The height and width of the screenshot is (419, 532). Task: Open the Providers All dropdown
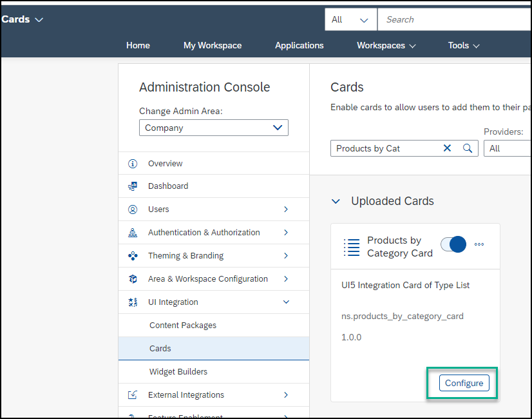click(508, 148)
